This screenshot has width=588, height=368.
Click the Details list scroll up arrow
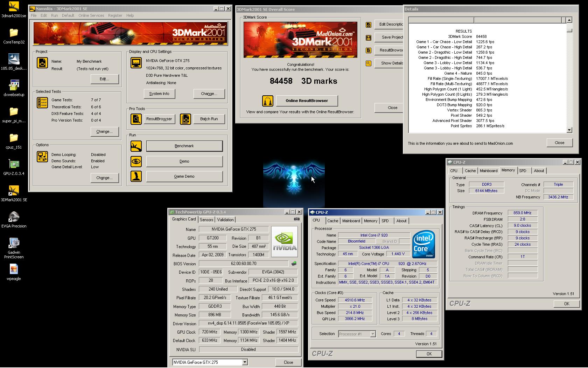(x=569, y=20)
